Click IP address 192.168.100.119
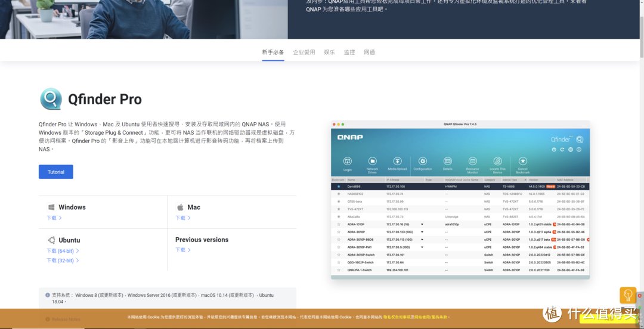Image resolution: width=644 pixels, height=329 pixels. 397,209
